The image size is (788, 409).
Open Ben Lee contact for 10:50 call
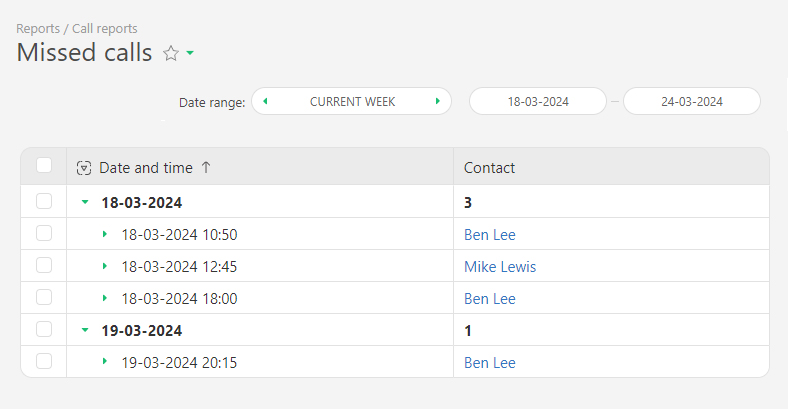click(x=490, y=235)
